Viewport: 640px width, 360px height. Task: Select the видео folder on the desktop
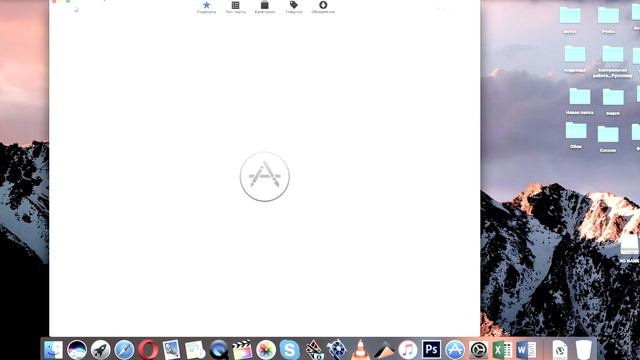click(x=613, y=102)
